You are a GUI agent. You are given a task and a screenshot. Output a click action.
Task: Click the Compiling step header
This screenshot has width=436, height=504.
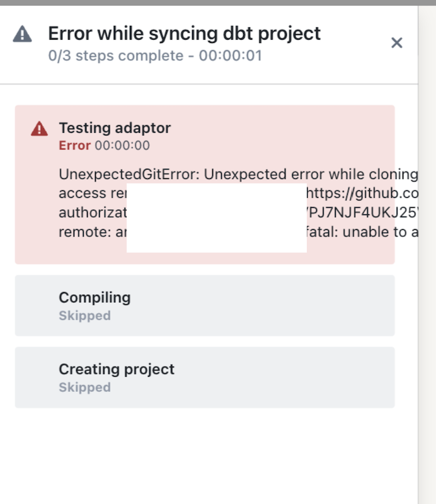93,297
